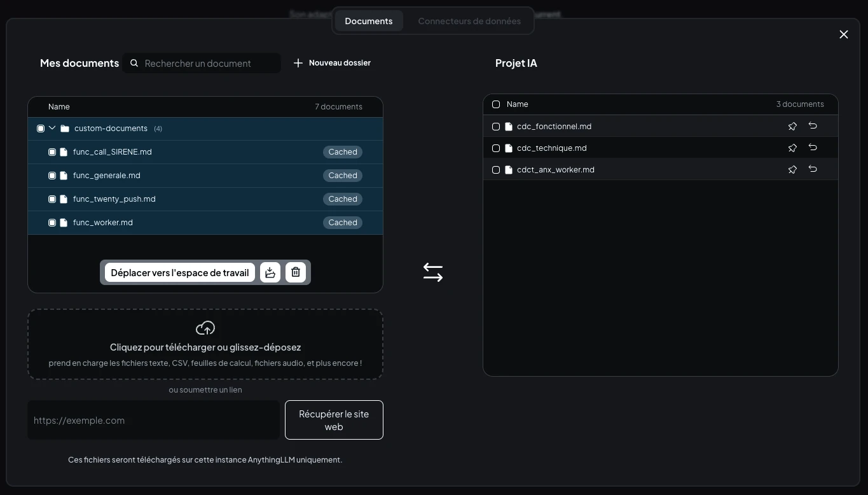
Task: Switch to the Documents tab
Action: (x=369, y=21)
